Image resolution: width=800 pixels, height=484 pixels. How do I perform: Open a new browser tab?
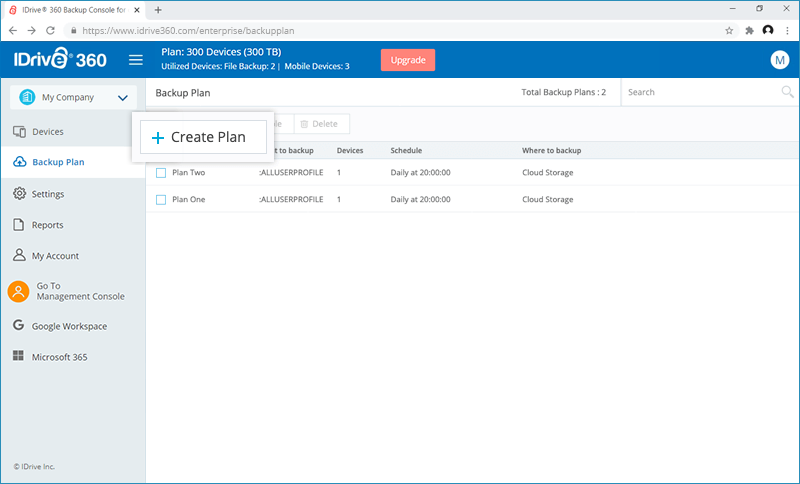[158, 9]
